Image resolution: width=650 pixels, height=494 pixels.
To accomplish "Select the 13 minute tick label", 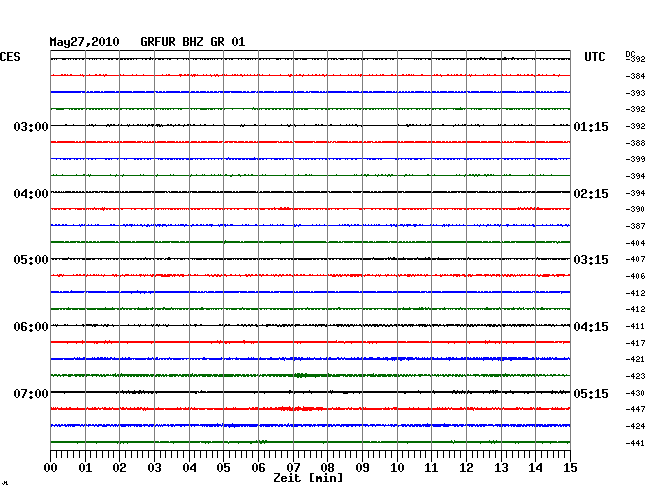I will 501,468.
